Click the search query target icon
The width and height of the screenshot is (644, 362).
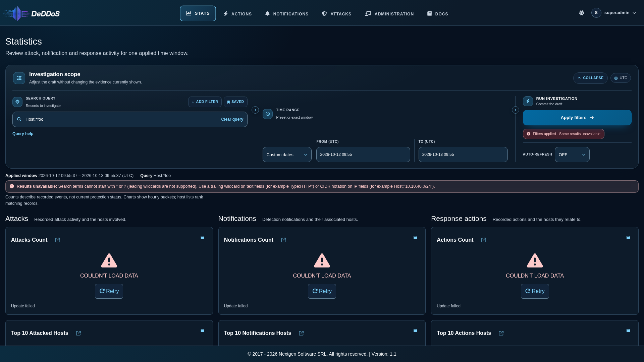click(17, 102)
